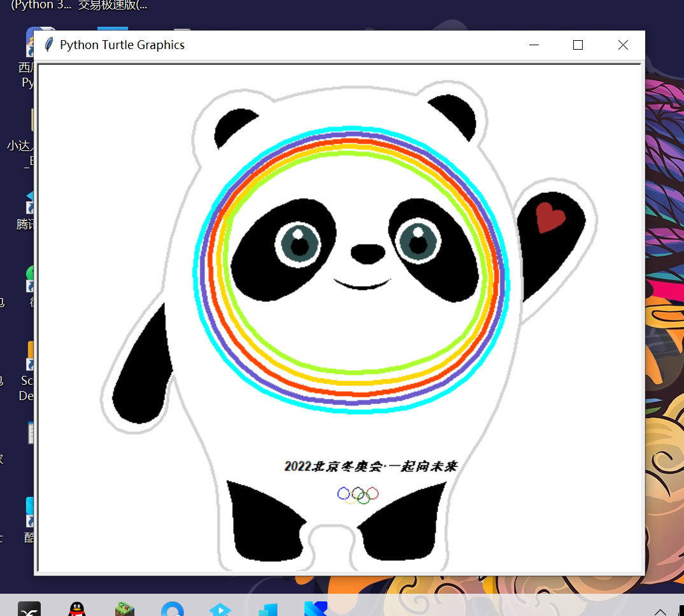Screen dimensions: 684x616
Task: Select the '交易极速版(...' desktop shortcut label
Action: [x=113, y=5]
